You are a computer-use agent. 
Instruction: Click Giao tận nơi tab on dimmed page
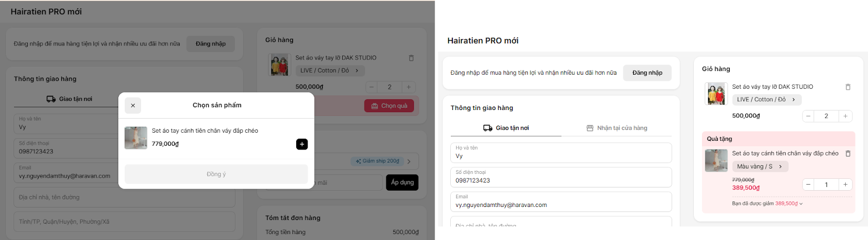pyautogui.click(x=69, y=99)
